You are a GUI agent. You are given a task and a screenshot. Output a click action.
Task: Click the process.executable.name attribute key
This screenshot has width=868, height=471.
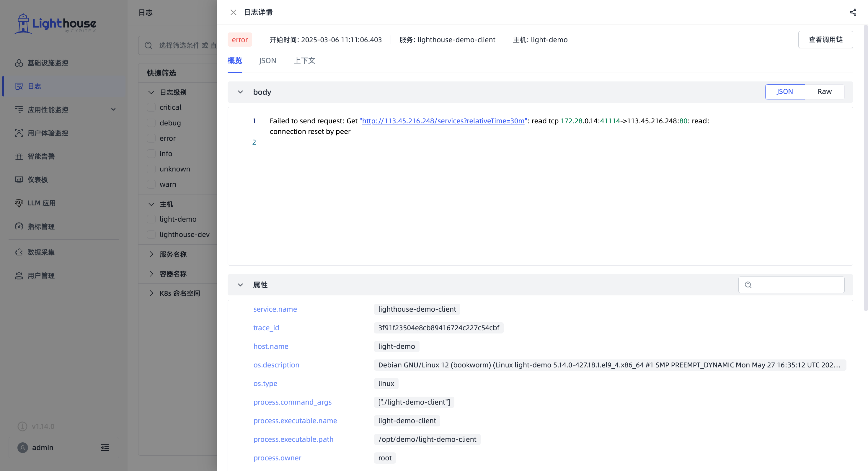coord(295,421)
